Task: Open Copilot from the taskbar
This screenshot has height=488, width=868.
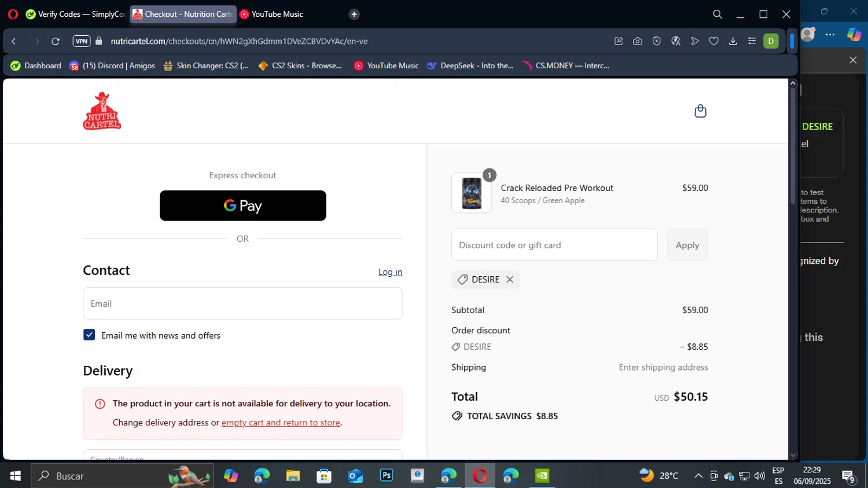Action: point(231,476)
